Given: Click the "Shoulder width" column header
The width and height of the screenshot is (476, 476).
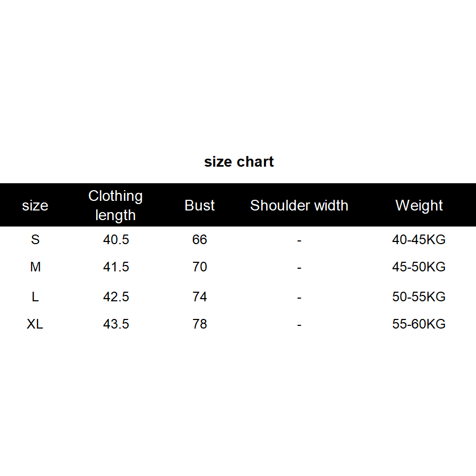Looking at the screenshot, I should coord(299,206).
